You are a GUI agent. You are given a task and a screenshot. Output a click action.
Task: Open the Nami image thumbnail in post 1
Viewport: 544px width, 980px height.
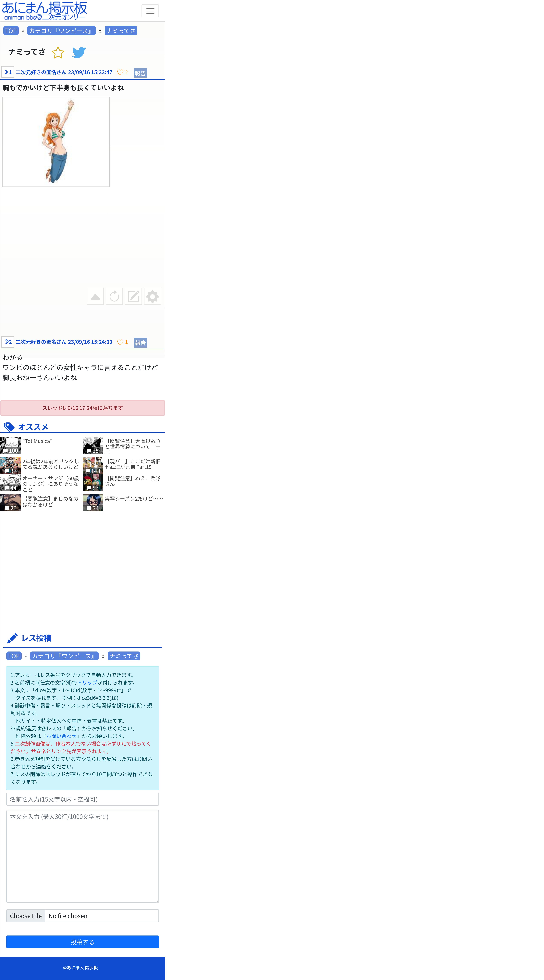pos(56,142)
